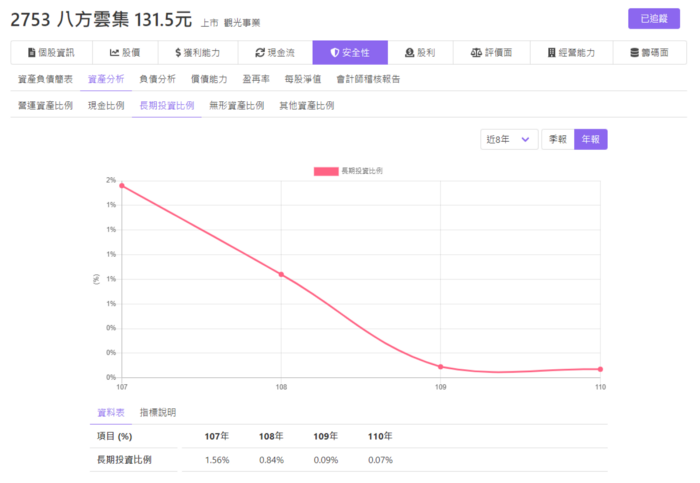Click the 項目 (%) table header

(115, 436)
